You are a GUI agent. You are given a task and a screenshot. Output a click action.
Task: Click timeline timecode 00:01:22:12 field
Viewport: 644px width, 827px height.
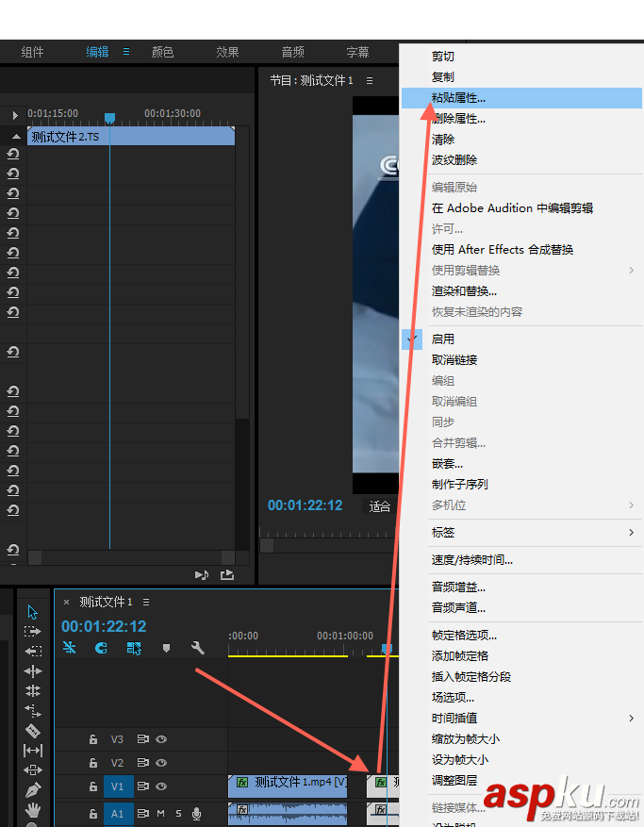104,626
